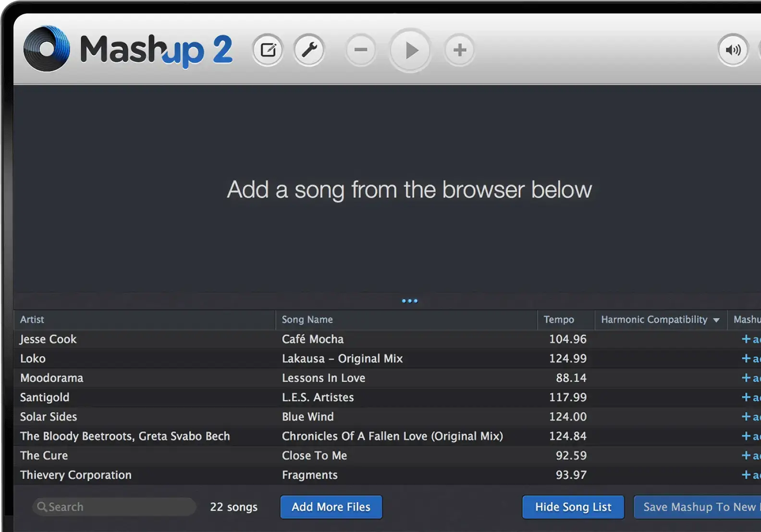Click the 93.97 tempo value
761x532 pixels.
click(571, 475)
